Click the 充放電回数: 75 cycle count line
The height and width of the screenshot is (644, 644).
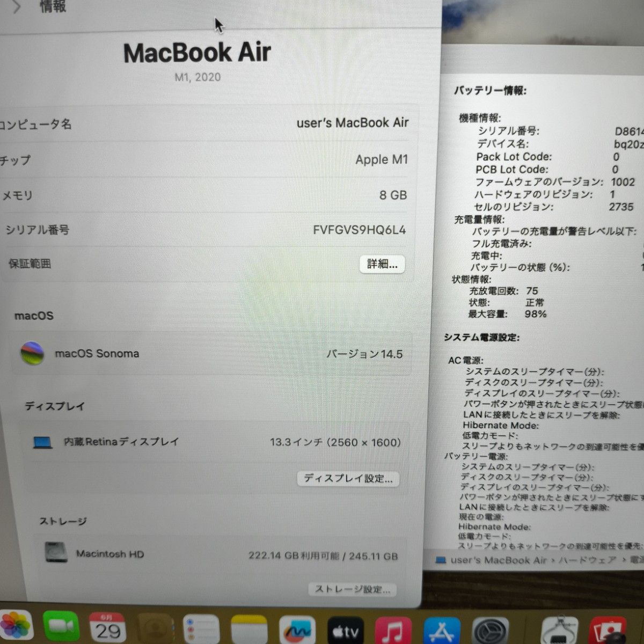[x=503, y=291]
